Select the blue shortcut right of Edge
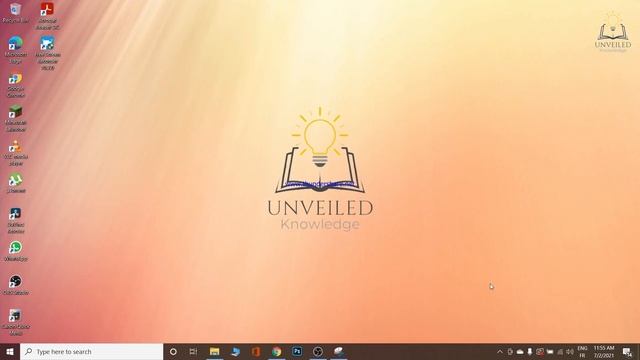Screen dimensions: 640x360 [47, 53]
